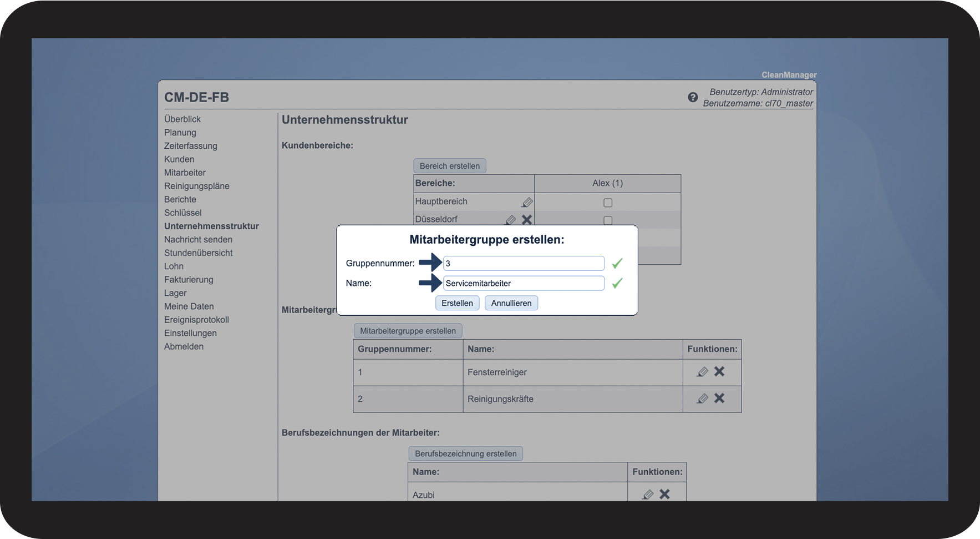The height and width of the screenshot is (539, 980).
Task: Edit the Hauptbereich area with pencil icon
Action: [527, 202]
